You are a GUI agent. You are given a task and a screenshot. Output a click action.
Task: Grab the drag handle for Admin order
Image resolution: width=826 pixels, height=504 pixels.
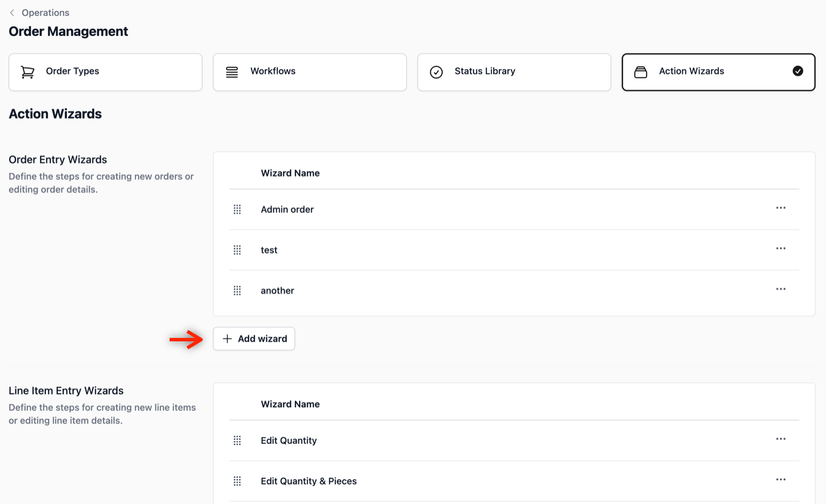pyautogui.click(x=237, y=210)
